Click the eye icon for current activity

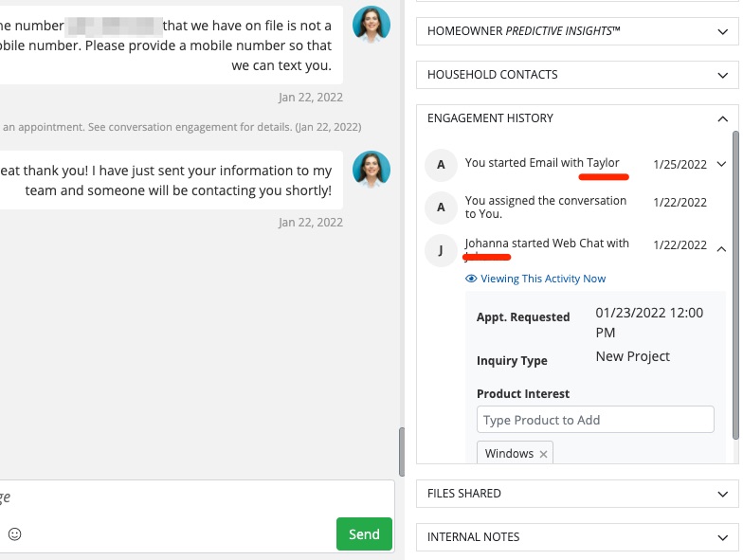[471, 279]
